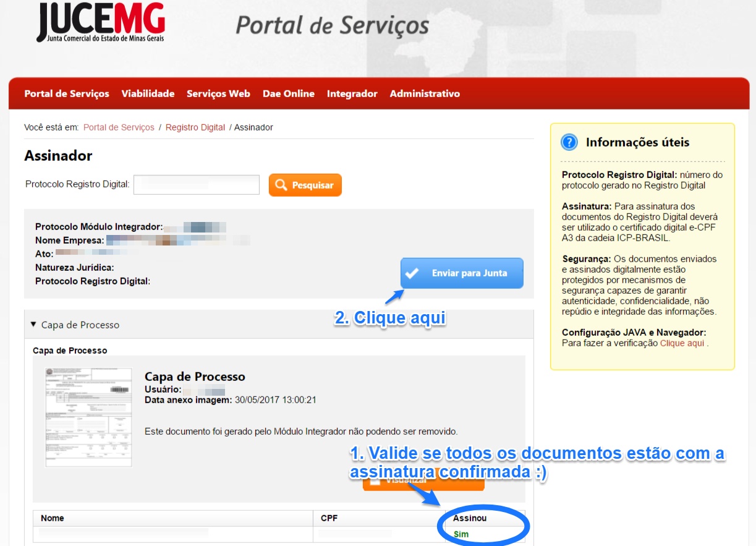756x546 pixels.
Task: Open the Viabilidade menu
Action: 148,93
